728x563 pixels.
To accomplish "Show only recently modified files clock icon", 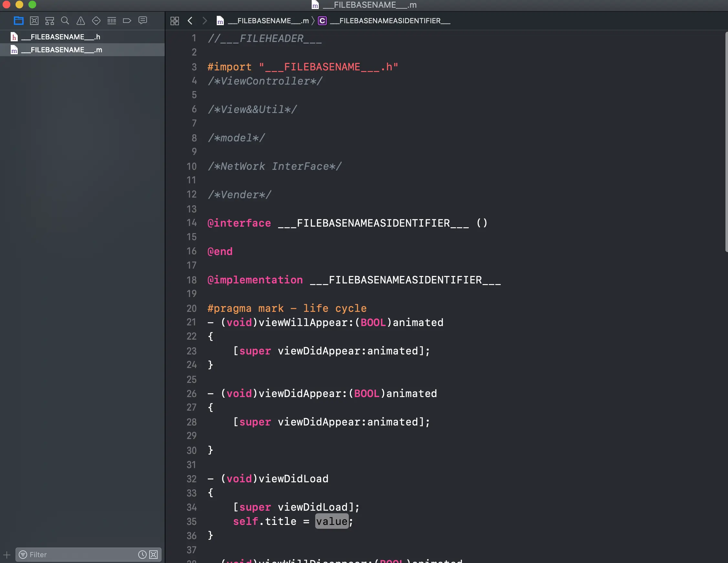I will (x=142, y=555).
